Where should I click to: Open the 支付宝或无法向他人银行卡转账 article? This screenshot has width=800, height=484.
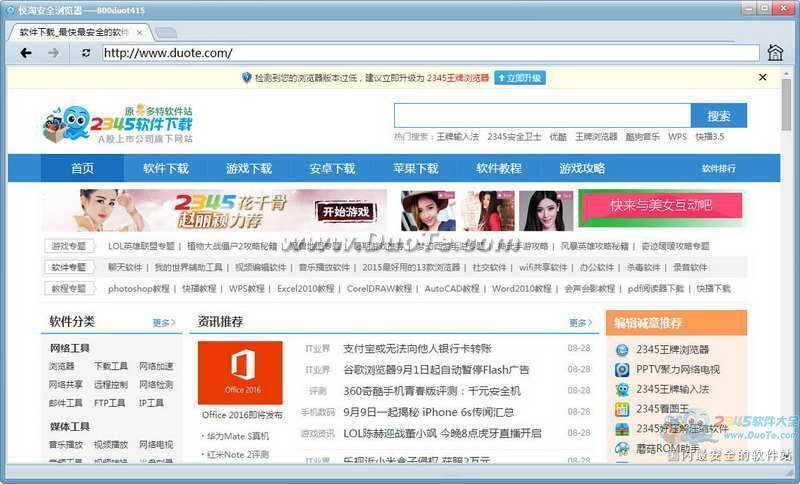coord(417,349)
